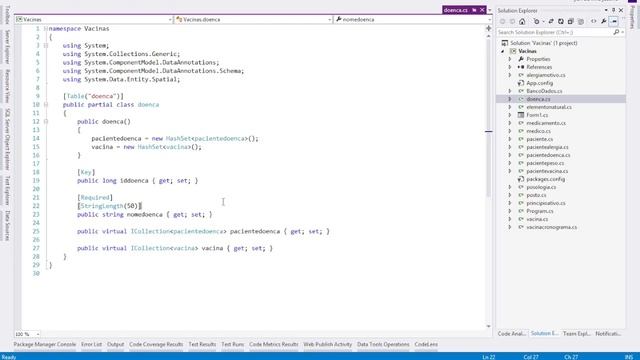This screenshot has width=640, height=360.
Task: Expand the Properties node
Action: [x=510, y=59]
